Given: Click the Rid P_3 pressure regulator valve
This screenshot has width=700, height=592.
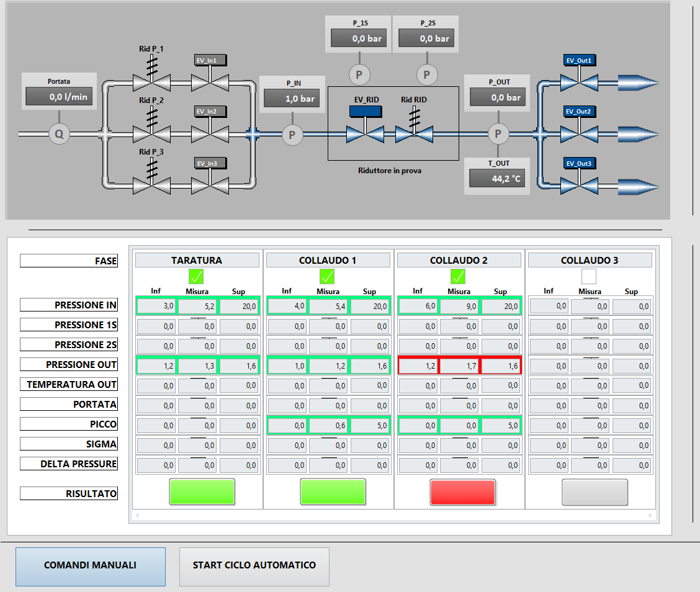Looking at the screenshot, I should coord(152,186).
